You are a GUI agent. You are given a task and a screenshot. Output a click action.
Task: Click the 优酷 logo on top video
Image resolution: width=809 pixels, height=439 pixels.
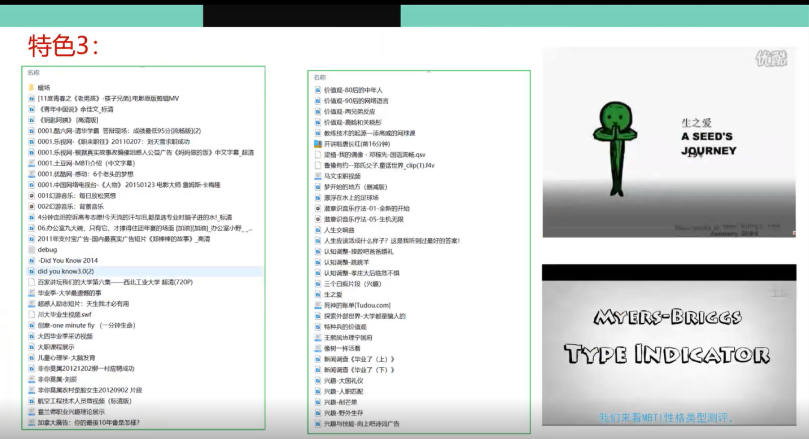pos(770,58)
